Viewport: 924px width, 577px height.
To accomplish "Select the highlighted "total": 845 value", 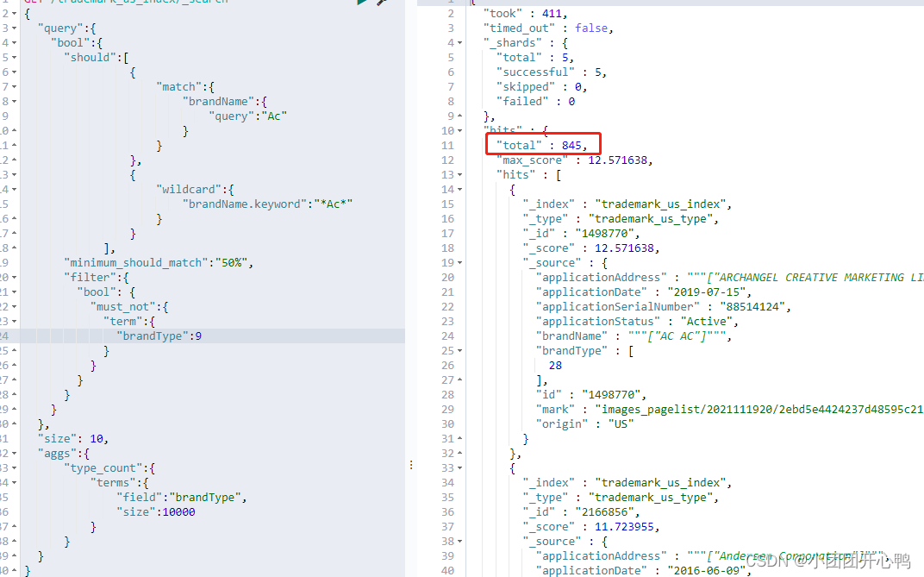I will (x=543, y=145).
